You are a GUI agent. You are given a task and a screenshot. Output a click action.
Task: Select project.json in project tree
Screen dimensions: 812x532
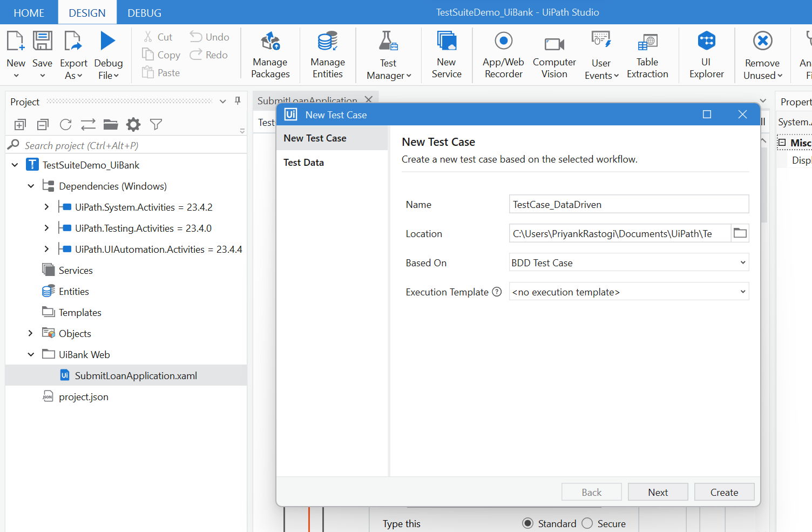(76, 396)
